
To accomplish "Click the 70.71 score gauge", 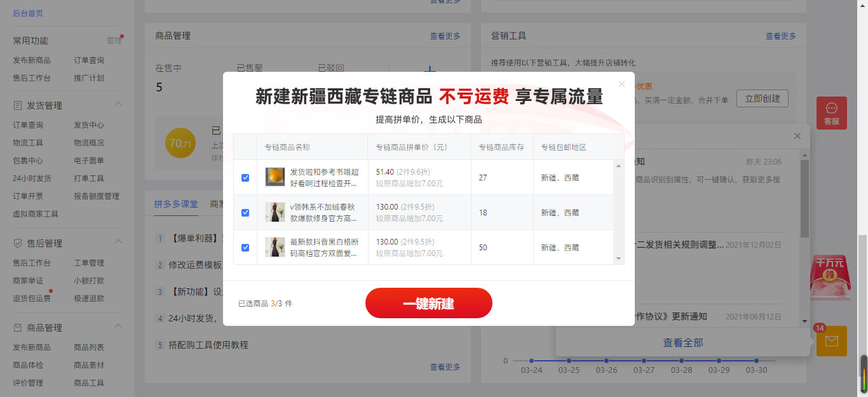I will 180,143.
